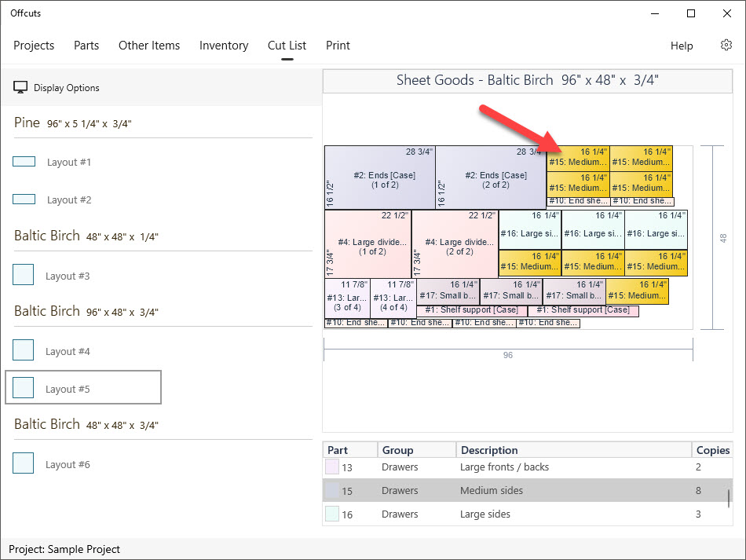Sort by the Copies column header
The image size is (746, 560).
point(713,450)
